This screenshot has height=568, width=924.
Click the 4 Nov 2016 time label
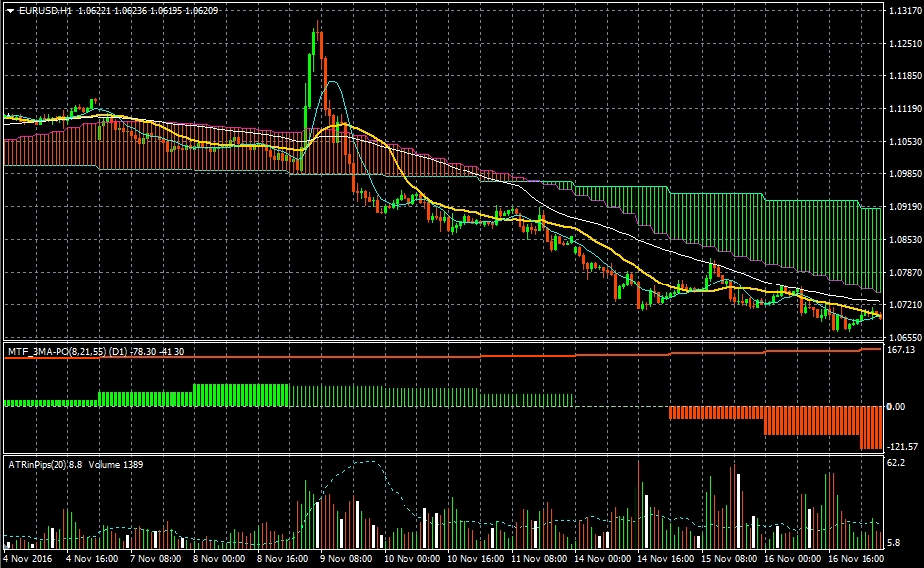pos(27,558)
